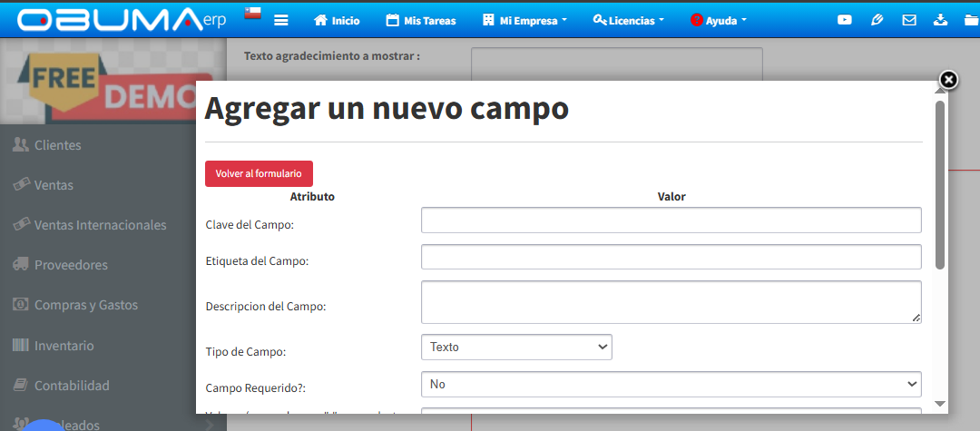The height and width of the screenshot is (431, 980).
Task: Click the Descripcion del Campo textarea
Action: coord(671,302)
